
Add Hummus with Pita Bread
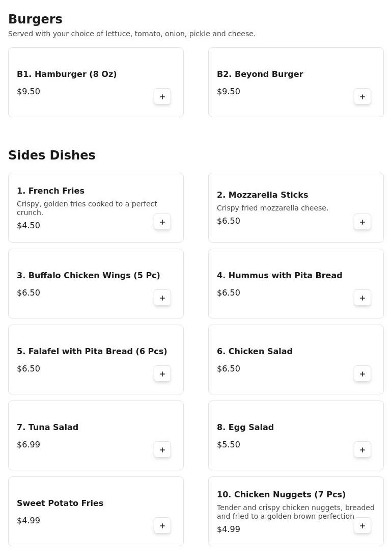362,298
